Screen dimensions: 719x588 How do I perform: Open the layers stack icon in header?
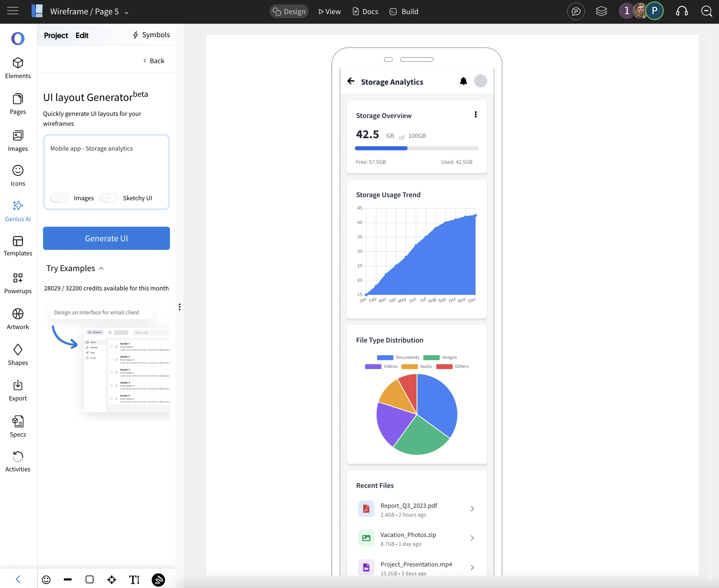601,12
